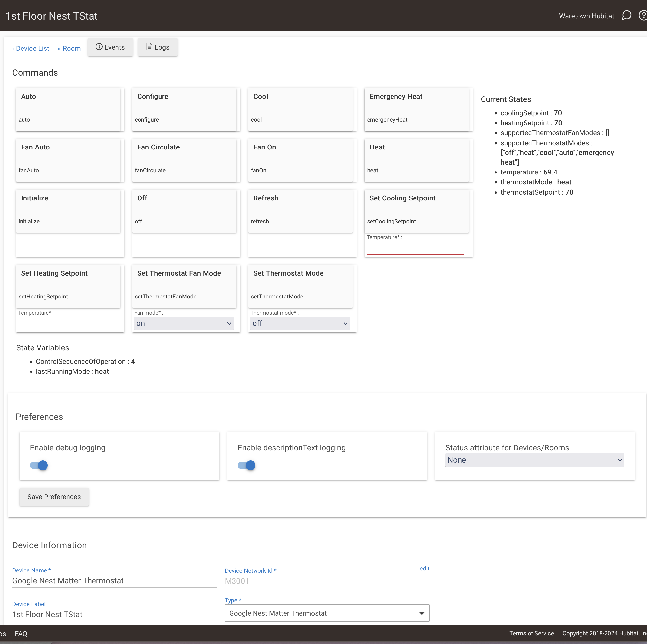Go back to Device List
Screen dimensions: 647x644
[30, 48]
